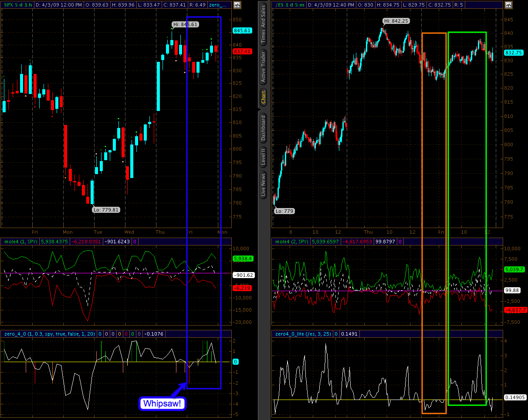This screenshot has width=528, height=420.
Task: Click the /ES 1 d 5 m symbol label
Action: (290, 5)
